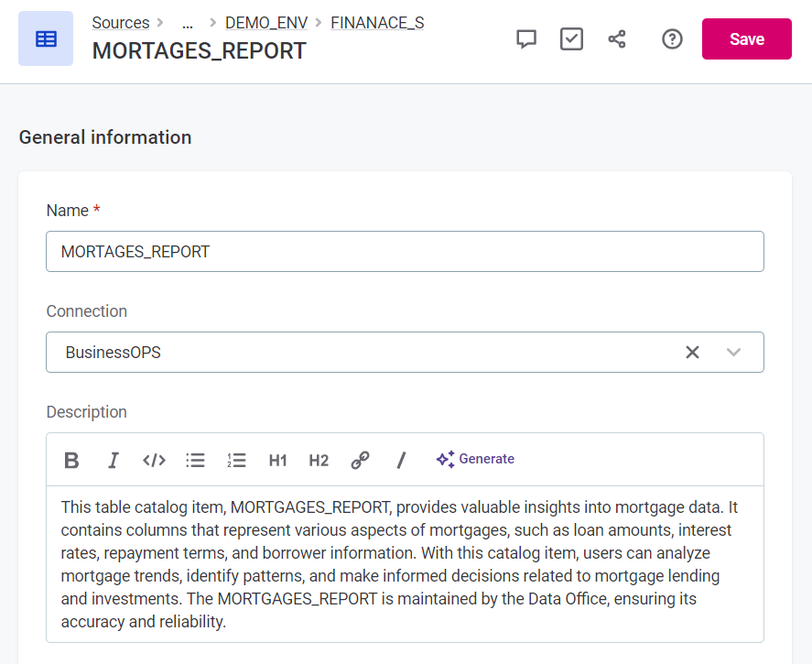Insert code block in description
Screen dimensions: 812x664
click(x=154, y=460)
